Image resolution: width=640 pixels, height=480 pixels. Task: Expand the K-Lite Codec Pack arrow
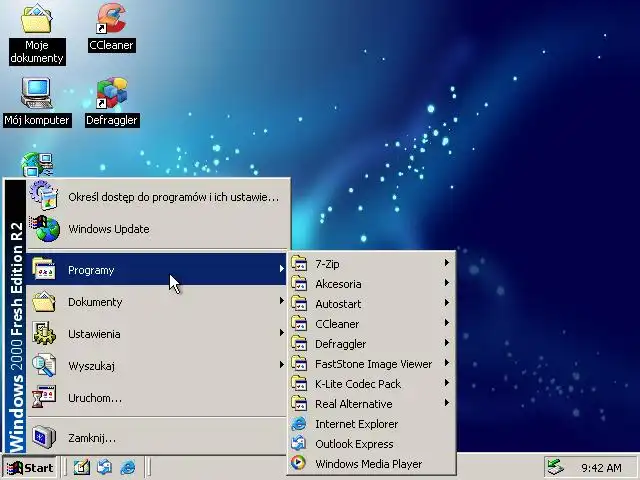pos(447,383)
